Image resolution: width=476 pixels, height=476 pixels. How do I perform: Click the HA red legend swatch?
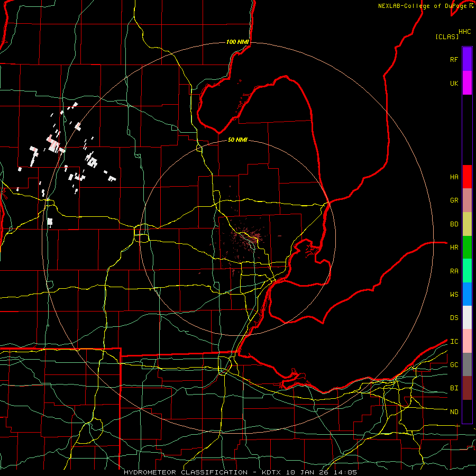click(467, 177)
